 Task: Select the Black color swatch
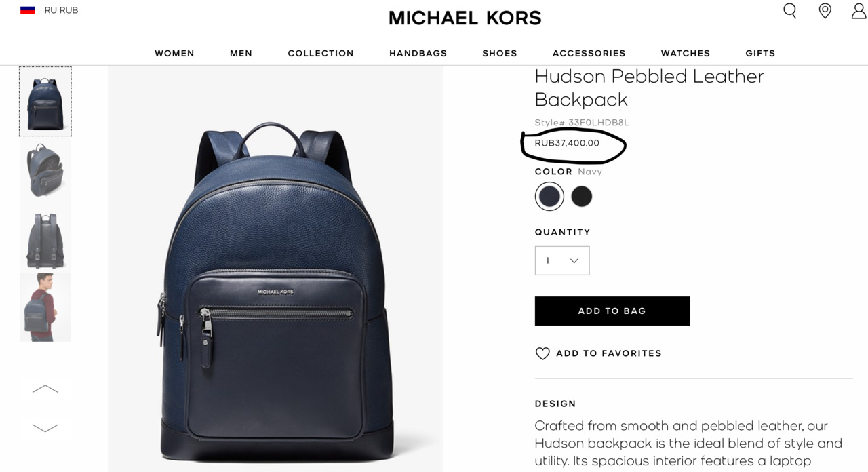coord(582,197)
